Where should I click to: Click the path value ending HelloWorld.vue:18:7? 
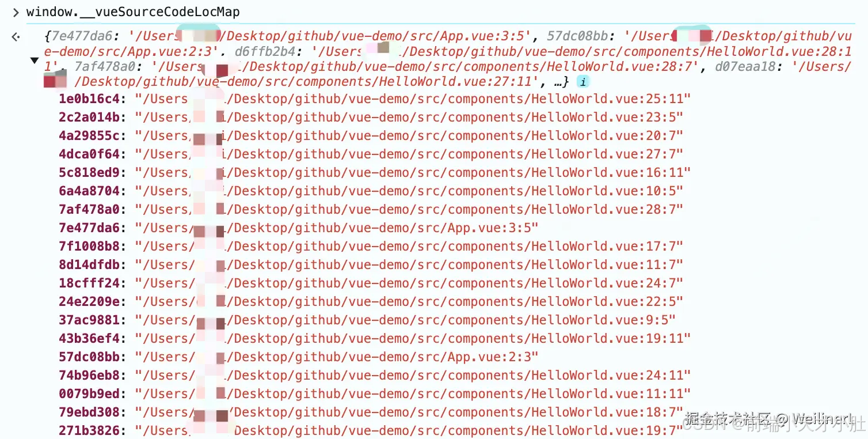tap(409, 412)
